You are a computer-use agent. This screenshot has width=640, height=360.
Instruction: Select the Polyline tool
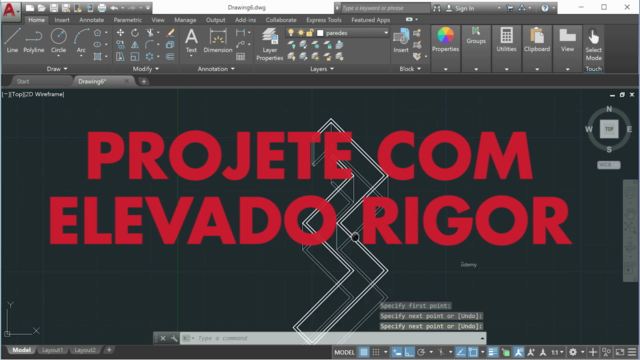tap(33, 40)
